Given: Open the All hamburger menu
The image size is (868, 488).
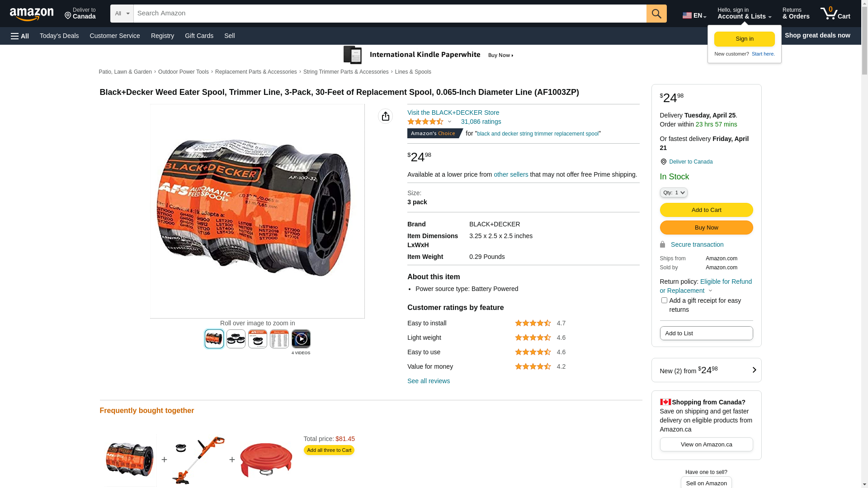Looking at the screenshot, I should [20, 36].
